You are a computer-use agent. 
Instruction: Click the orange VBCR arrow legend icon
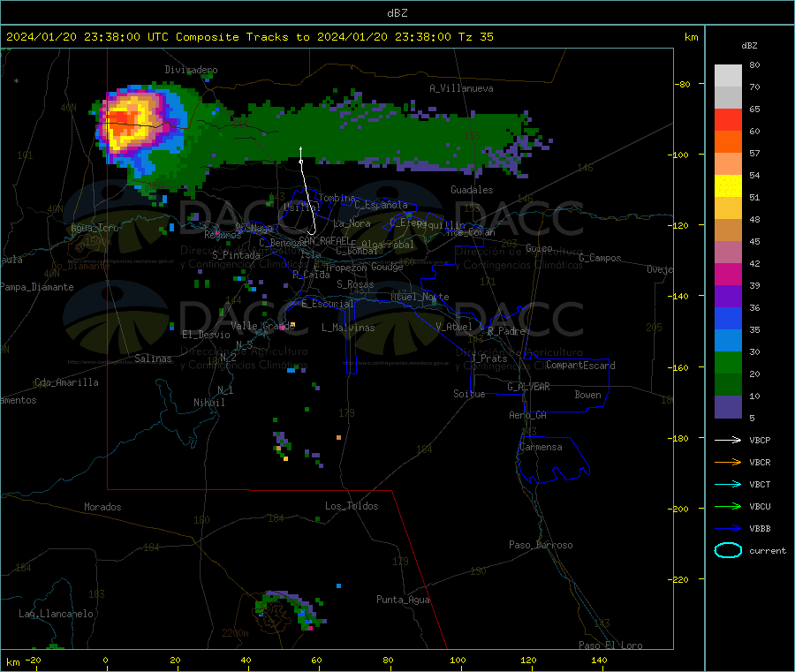tap(728, 462)
